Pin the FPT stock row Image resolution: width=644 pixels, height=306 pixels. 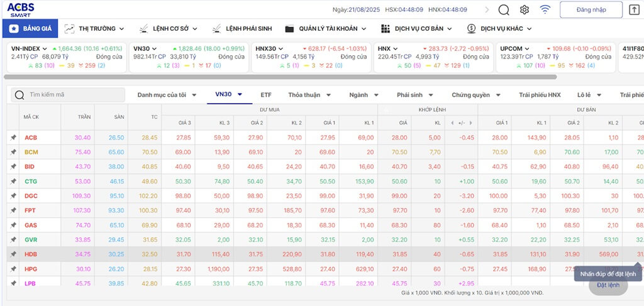pos(13,210)
